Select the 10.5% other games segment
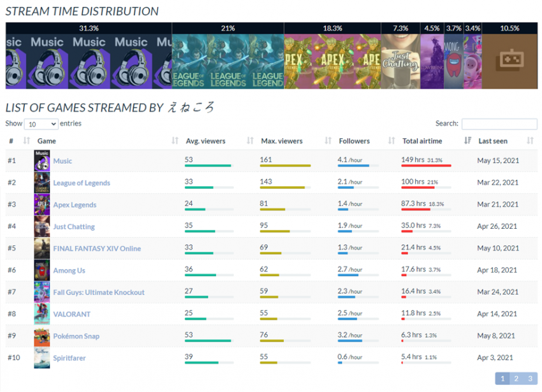The width and height of the screenshot is (542, 392). pyautogui.click(x=510, y=55)
